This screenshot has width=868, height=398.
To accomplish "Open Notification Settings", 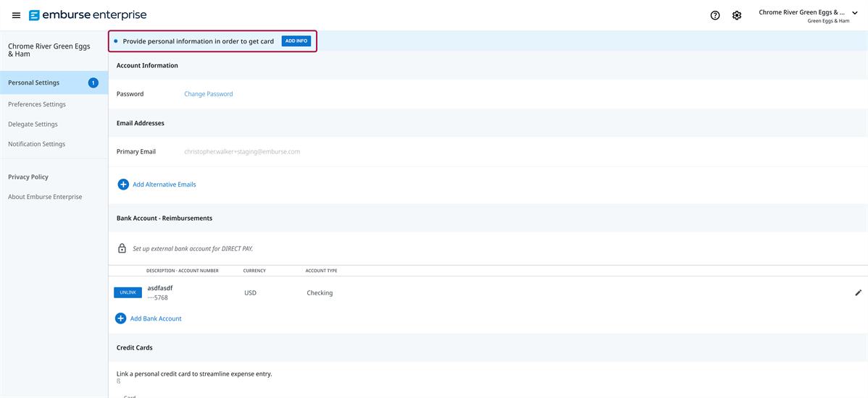I will pos(37,144).
